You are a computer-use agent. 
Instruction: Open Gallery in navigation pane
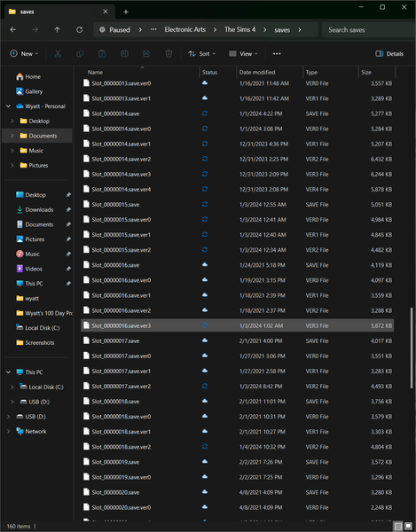[x=29, y=91]
